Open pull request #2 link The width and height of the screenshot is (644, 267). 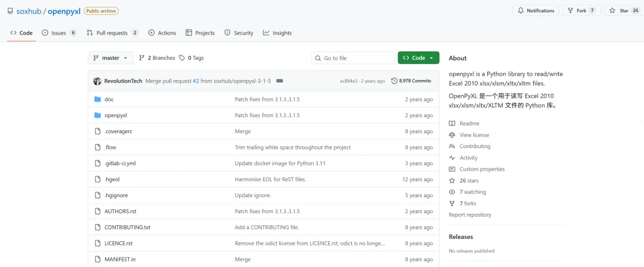pos(196,81)
